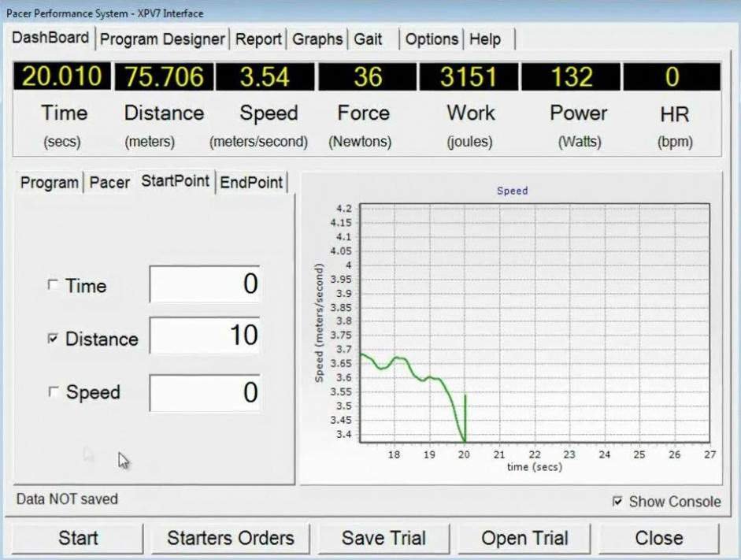Screen dimensions: 741x560
Task: Switch to the DashBoard tab
Action: tap(50, 37)
